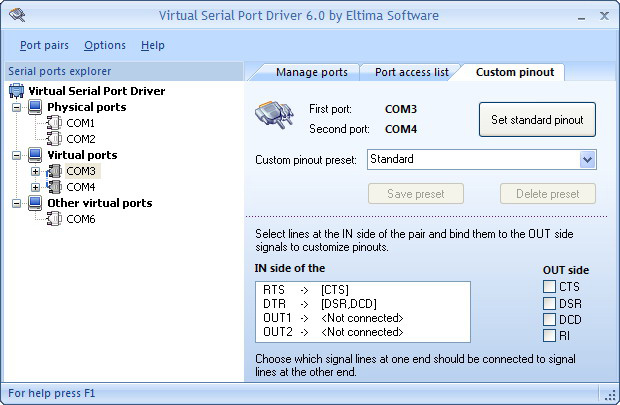Image resolution: width=620 pixels, height=405 pixels.
Task: Click the Second port COM4 value
Action: pos(401,129)
